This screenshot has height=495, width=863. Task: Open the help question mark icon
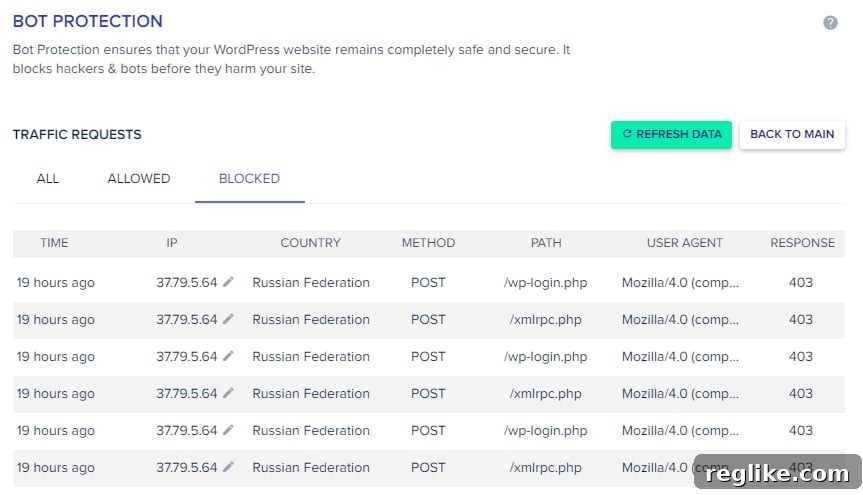click(x=830, y=23)
